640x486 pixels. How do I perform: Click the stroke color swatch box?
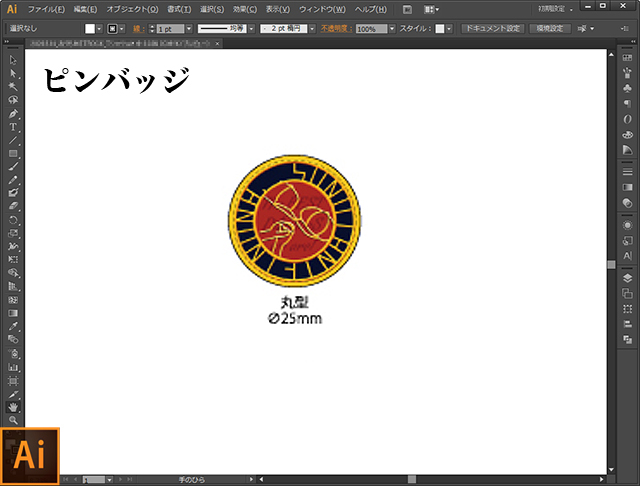[112, 29]
